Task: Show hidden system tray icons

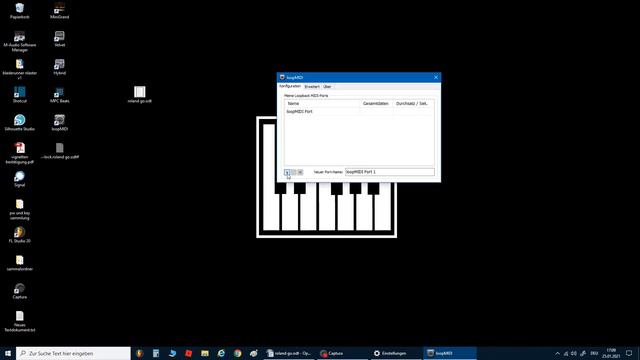Action: point(557,353)
